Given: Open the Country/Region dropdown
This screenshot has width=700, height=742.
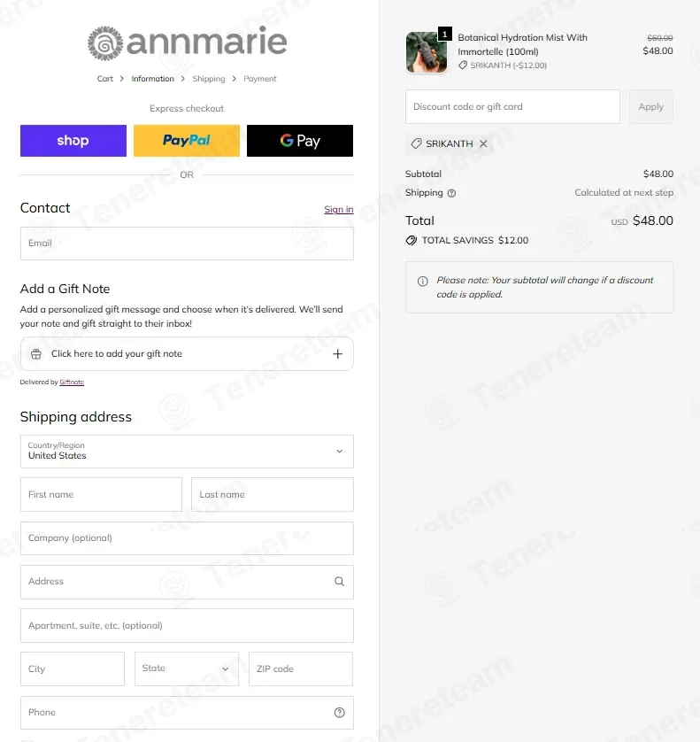Looking at the screenshot, I should pyautogui.click(x=187, y=452).
